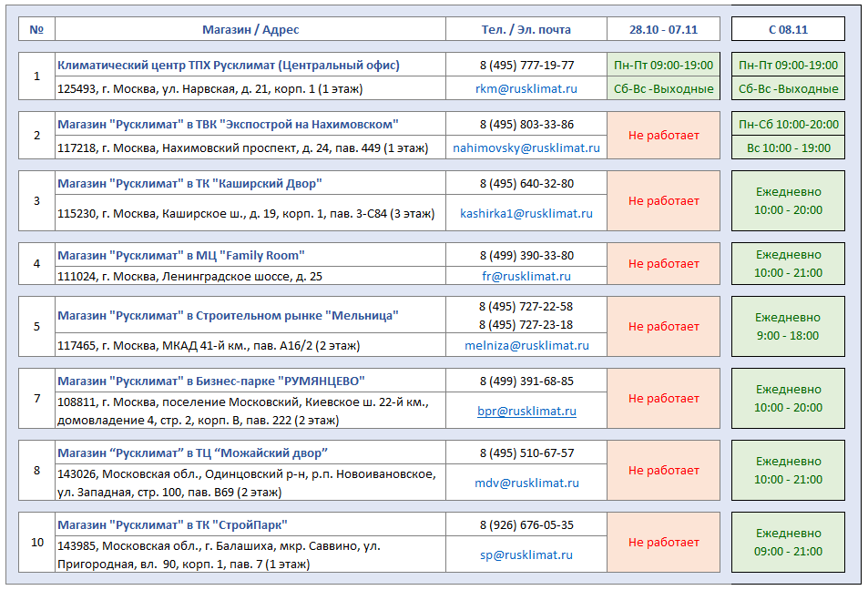Viewport: 868px width, 590px height.
Task: Open the underlined bpr@rusklimat.ru email link
Action: (526, 412)
